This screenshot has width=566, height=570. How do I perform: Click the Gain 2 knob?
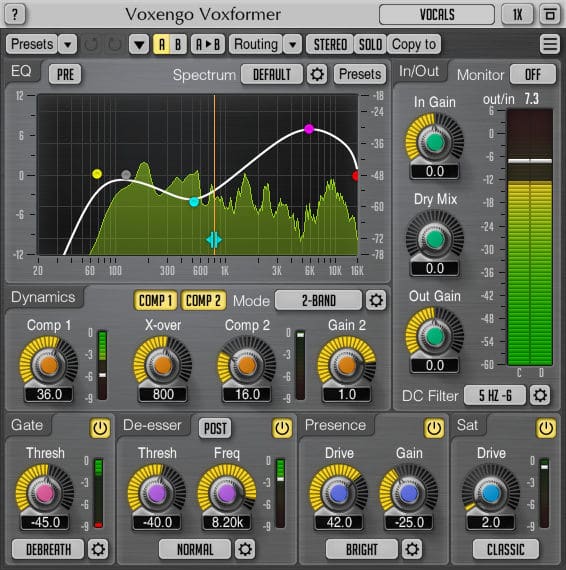(347, 365)
